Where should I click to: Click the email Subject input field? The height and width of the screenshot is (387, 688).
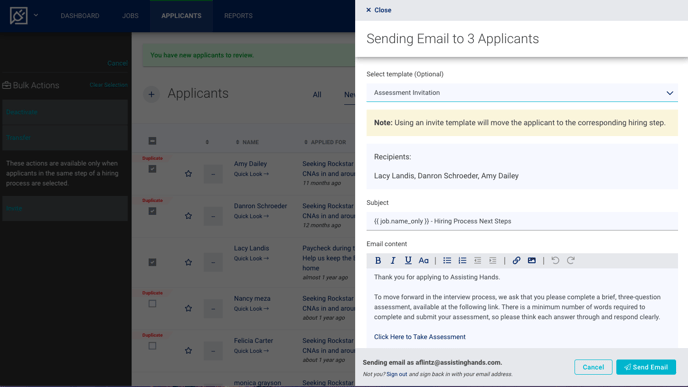[522, 221]
